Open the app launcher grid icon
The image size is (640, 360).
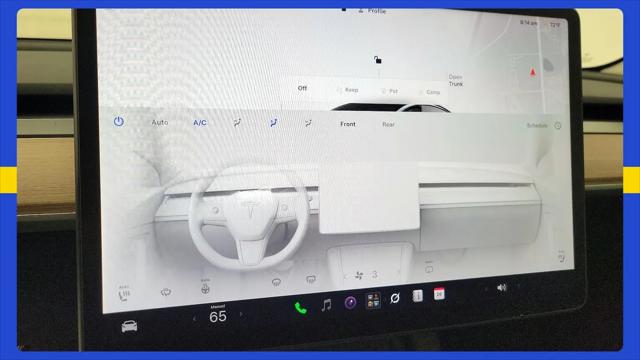click(x=373, y=300)
